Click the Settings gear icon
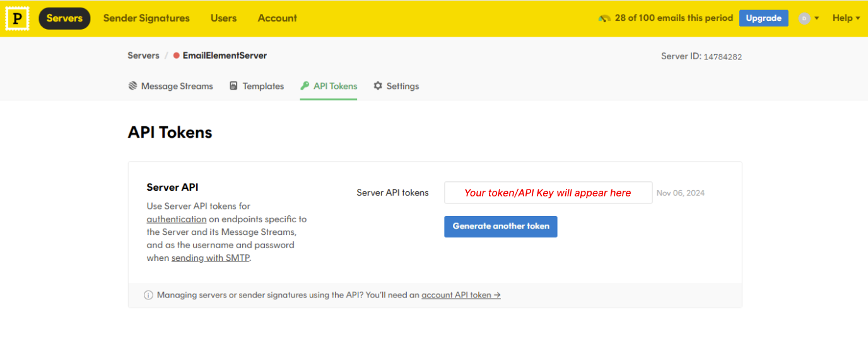Image resolution: width=868 pixels, height=348 pixels. pyautogui.click(x=378, y=86)
